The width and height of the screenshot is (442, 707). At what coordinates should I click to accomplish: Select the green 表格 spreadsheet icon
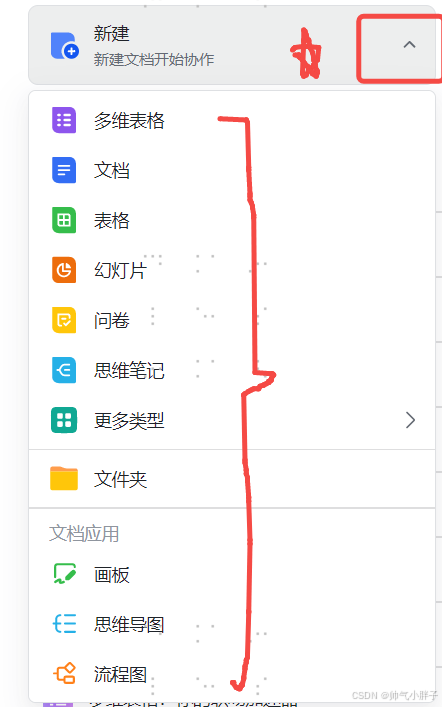[x=64, y=220]
